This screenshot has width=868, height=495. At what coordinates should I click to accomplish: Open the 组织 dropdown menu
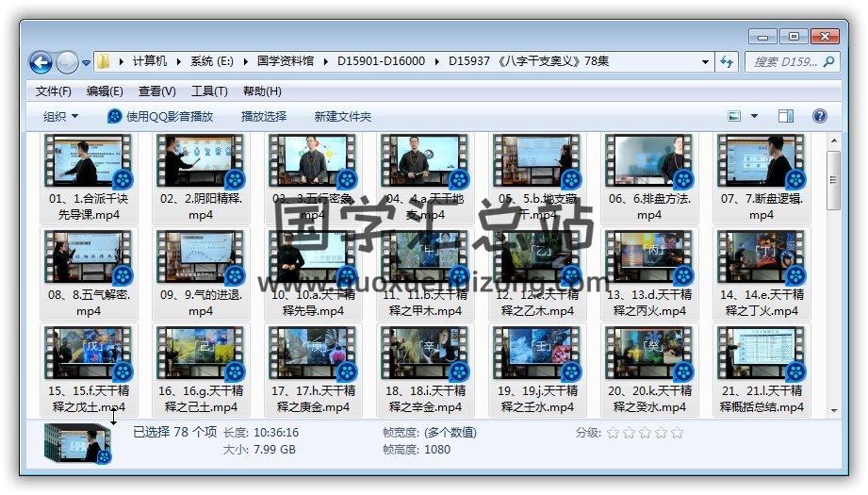coord(61,116)
